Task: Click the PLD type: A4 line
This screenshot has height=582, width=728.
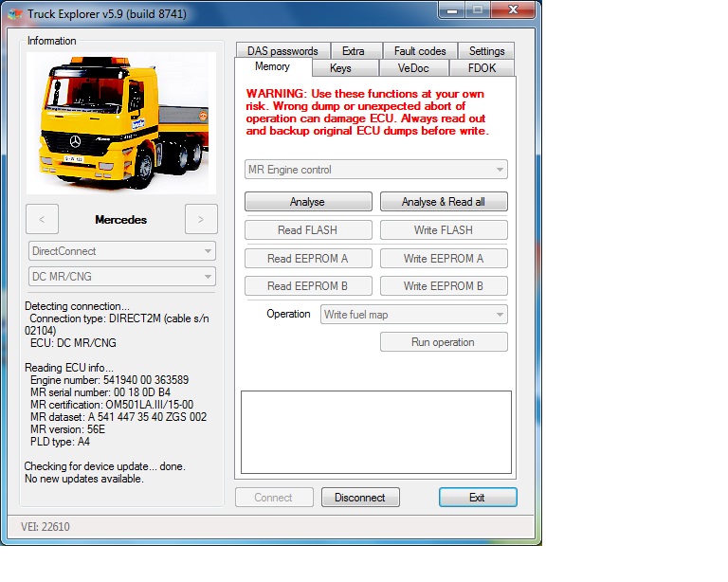Action: click(60, 442)
